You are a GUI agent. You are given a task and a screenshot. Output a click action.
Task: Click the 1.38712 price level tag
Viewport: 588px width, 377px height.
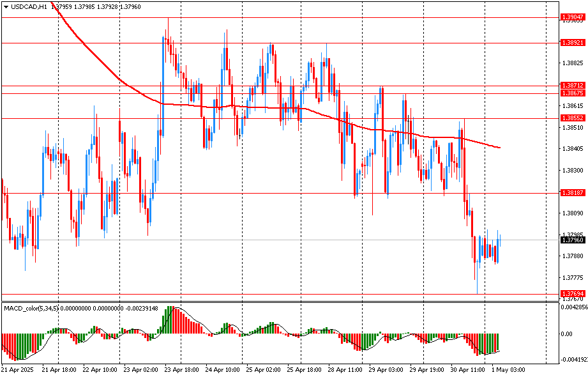tap(572, 85)
